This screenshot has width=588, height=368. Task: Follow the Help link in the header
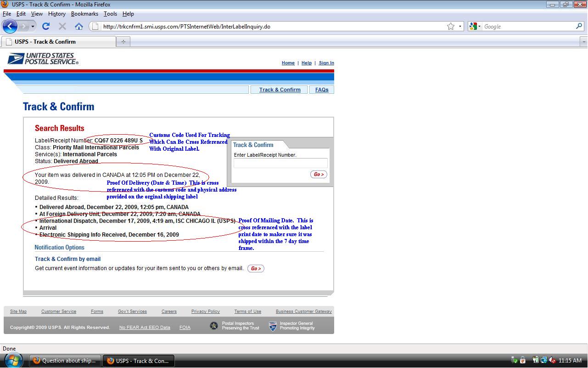pos(307,63)
